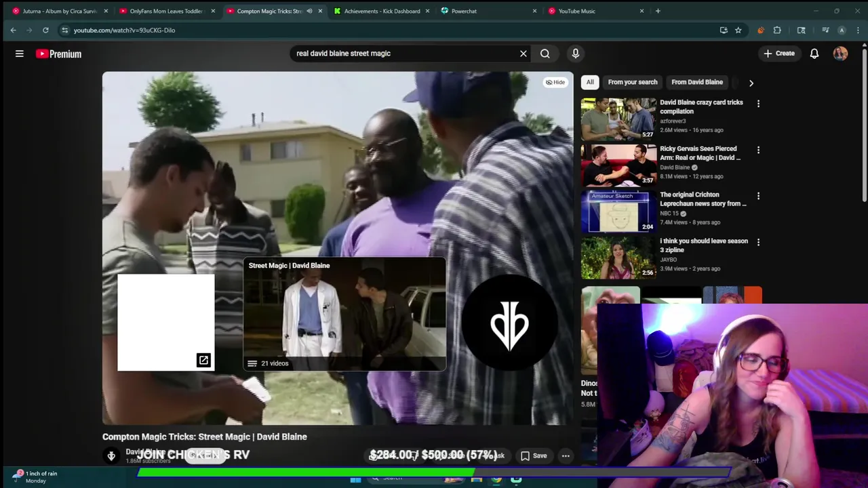
Task: Select From David Blaine chip
Action: 697,82
